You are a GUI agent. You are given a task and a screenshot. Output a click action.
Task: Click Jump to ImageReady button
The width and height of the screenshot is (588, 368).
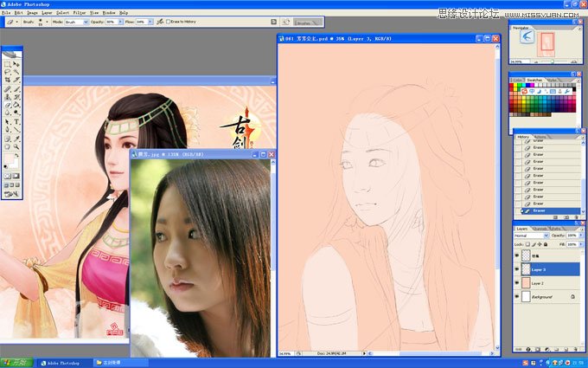tap(11, 193)
